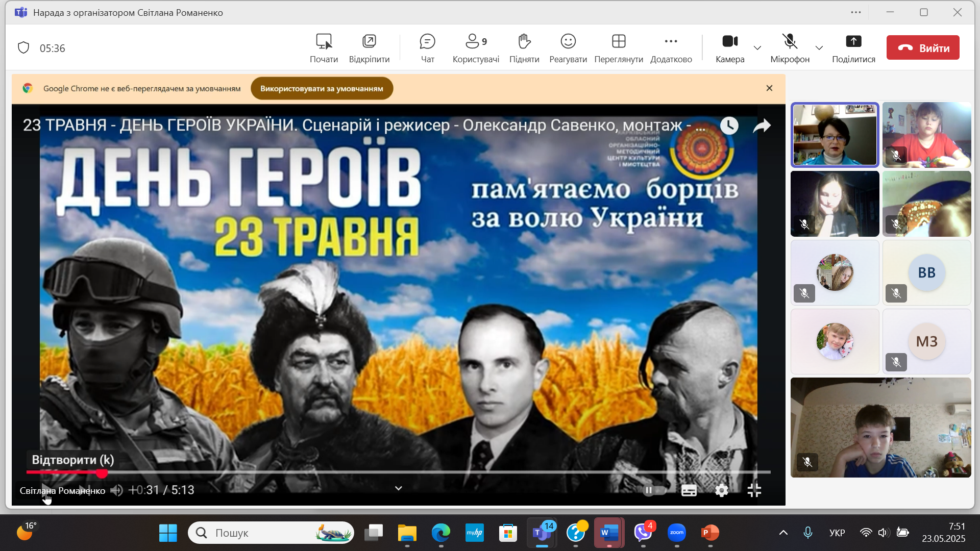Switch to Teams on the taskbar

[x=542, y=533]
